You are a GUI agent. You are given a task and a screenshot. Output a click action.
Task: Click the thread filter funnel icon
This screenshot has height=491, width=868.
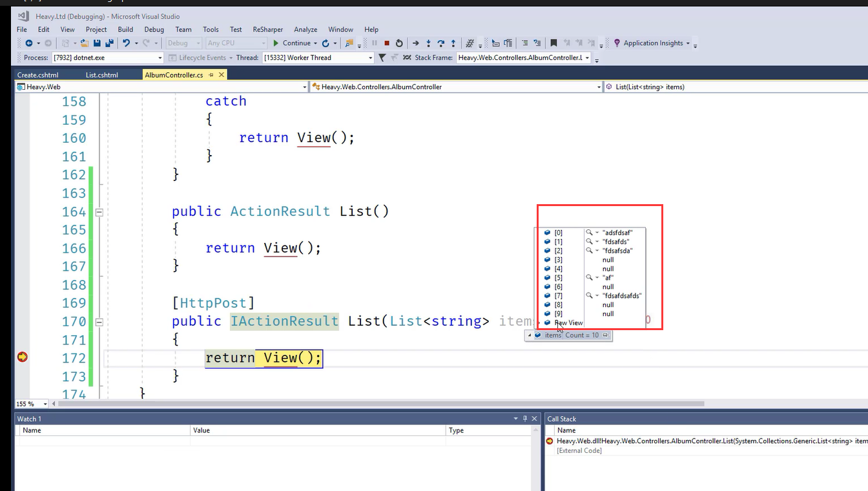382,57
